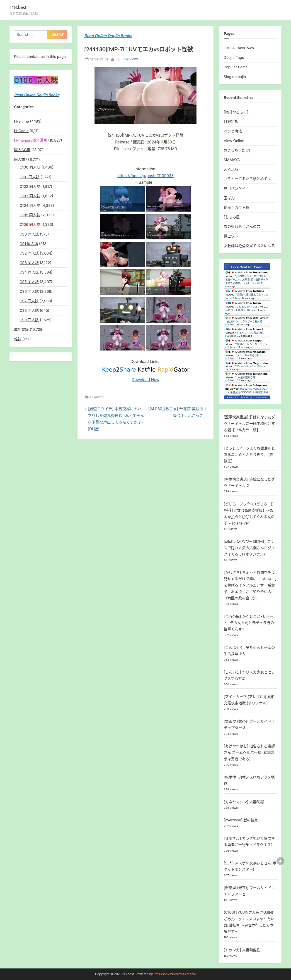Open the Doujin Tags page
The width and height of the screenshot is (291, 980).
pos(233,58)
